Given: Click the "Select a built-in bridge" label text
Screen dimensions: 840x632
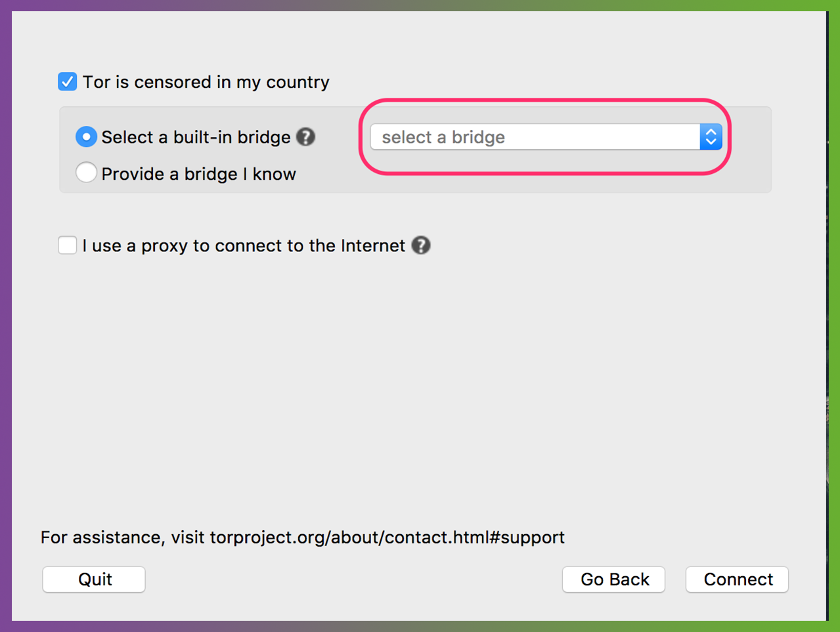Looking at the screenshot, I should pos(196,137).
